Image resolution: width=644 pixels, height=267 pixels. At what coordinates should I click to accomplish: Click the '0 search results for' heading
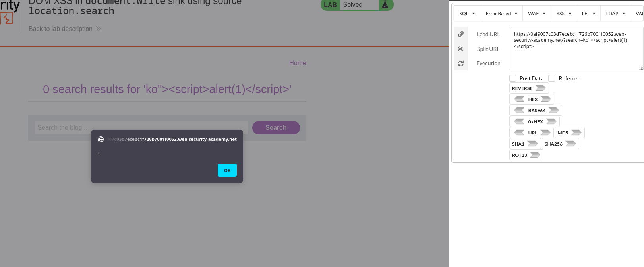point(167,89)
